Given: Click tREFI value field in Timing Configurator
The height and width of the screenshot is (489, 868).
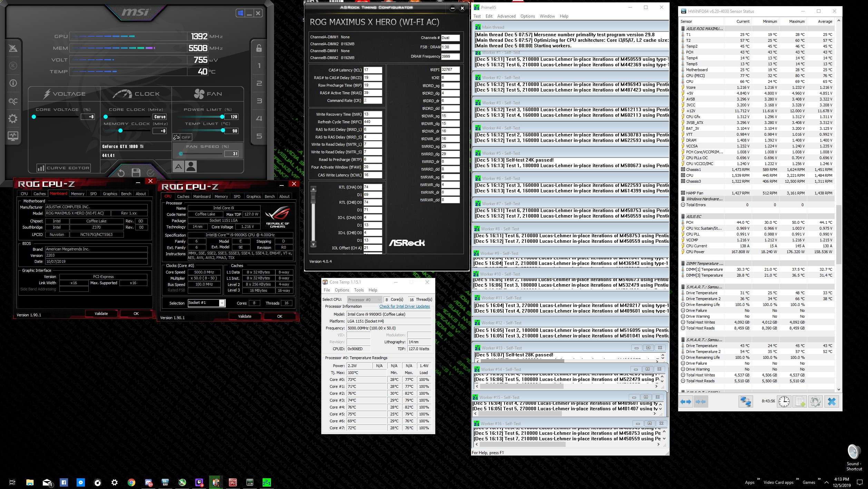Looking at the screenshot, I should tap(450, 70).
